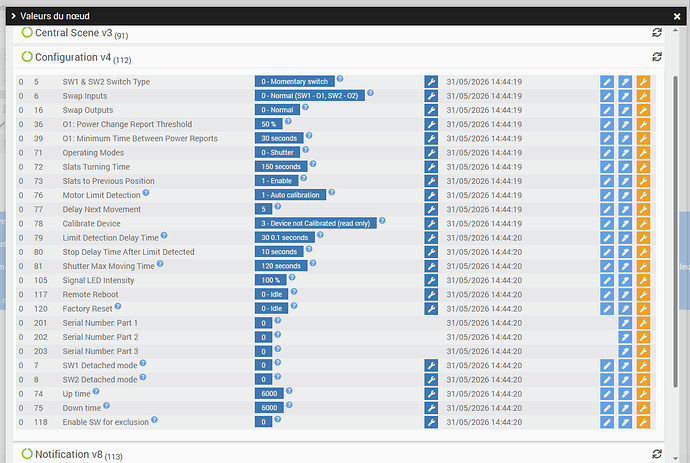This screenshot has width=690, height=463.
Task: Click eyedropper icon for Serial Number: Part 3
Action: [x=625, y=351]
